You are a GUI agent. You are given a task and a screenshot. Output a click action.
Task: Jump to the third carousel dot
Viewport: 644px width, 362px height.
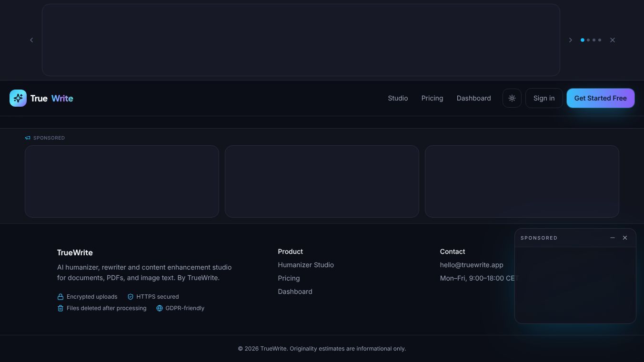pos(594,40)
